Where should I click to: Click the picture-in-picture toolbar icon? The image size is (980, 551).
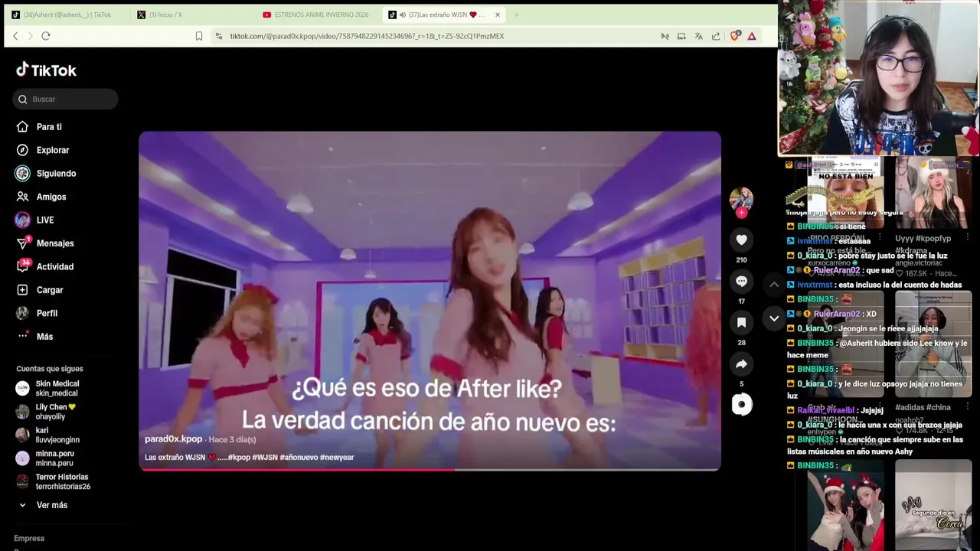point(681,36)
